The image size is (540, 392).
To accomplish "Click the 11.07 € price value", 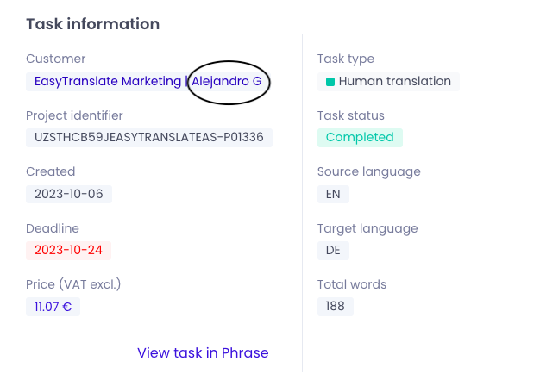I will click(x=53, y=307).
